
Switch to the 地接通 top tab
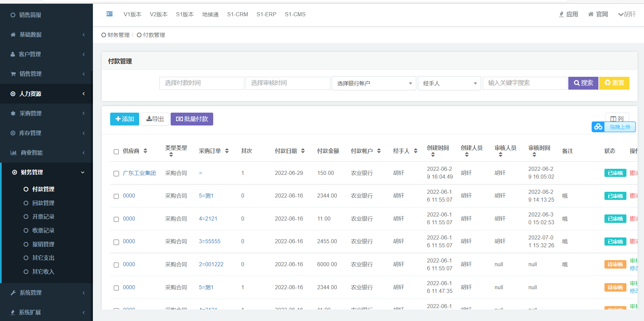pyautogui.click(x=210, y=14)
